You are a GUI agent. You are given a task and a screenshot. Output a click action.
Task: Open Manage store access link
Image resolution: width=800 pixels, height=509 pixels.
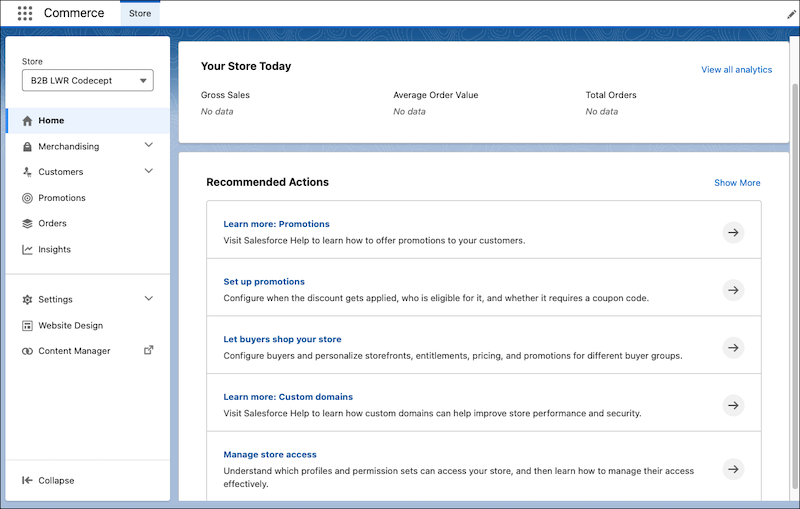point(270,454)
